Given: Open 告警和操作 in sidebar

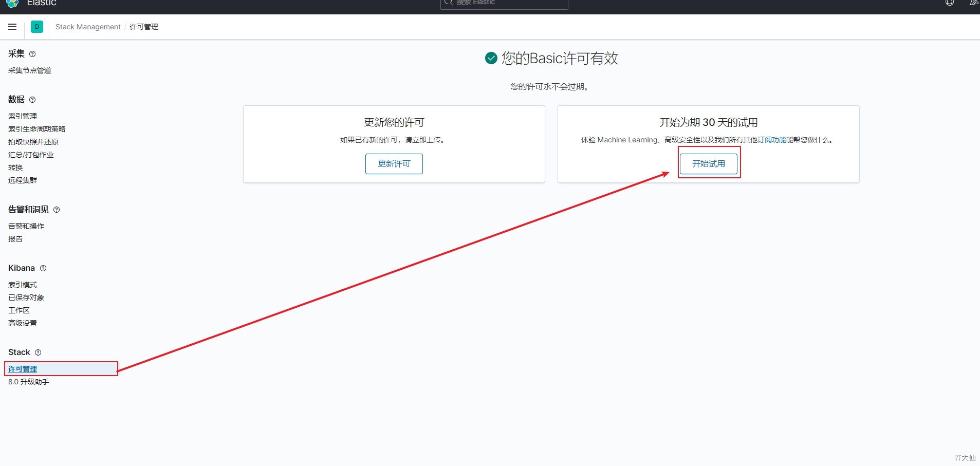Looking at the screenshot, I should tap(26, 226).
